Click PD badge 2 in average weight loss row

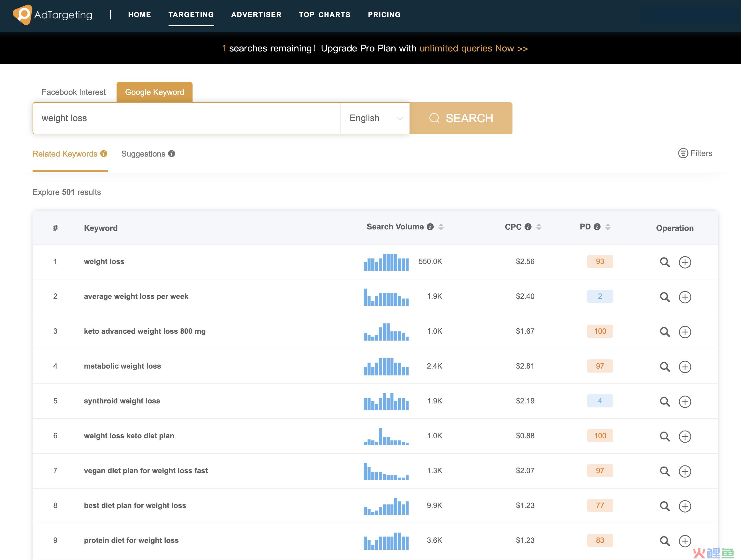tap(600, 296)
